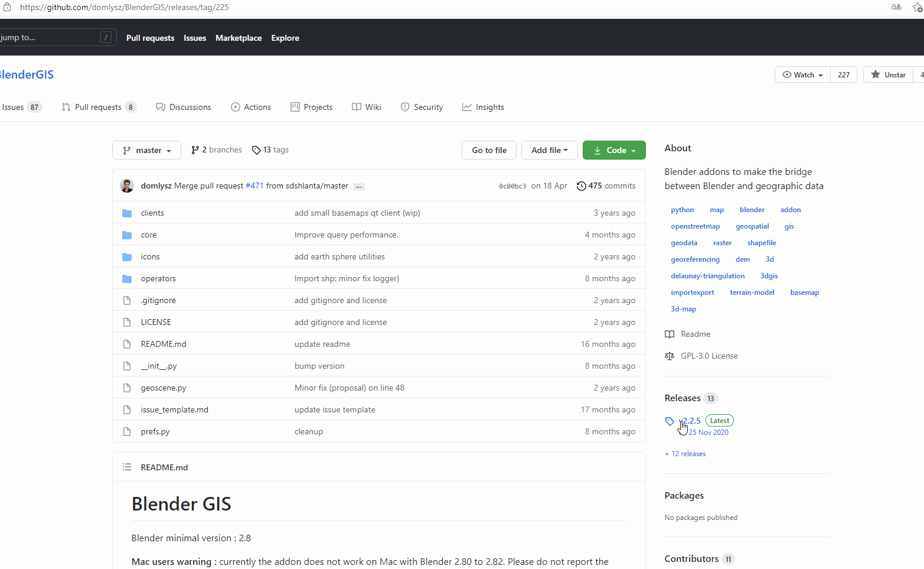Screen dimensions: 924x569
Task: Click the geoscene.py file icon
Action: pos(127,388)
